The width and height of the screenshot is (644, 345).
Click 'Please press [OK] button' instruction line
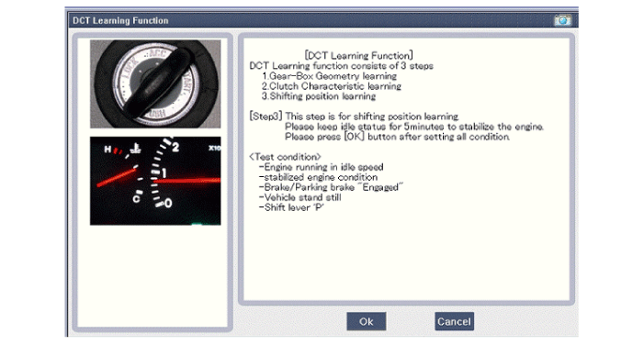click(x=397, y=137)
